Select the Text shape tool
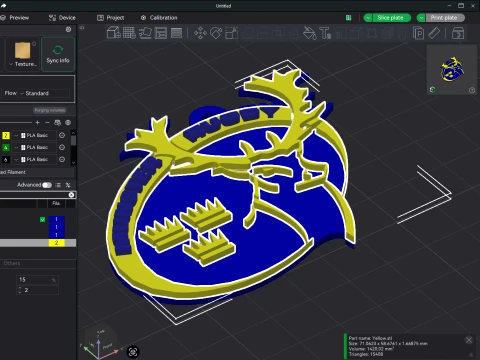480x360 pixels. click(x=325, y=33)
